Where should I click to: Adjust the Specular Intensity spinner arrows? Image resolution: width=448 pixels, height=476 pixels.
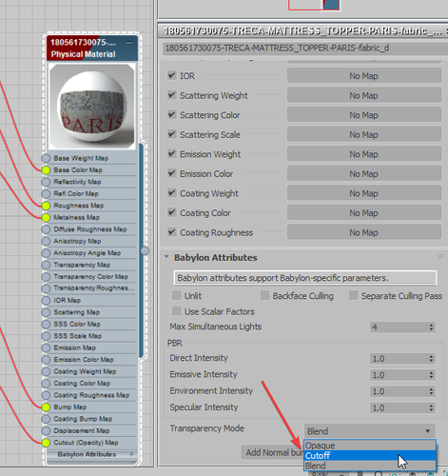(431, 408)
